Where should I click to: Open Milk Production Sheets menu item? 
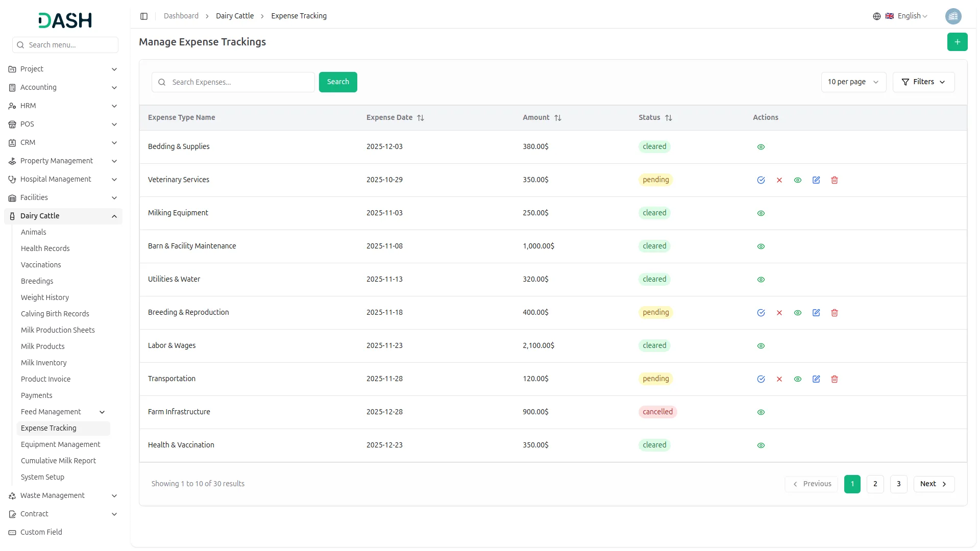click(x=58, y=330)
